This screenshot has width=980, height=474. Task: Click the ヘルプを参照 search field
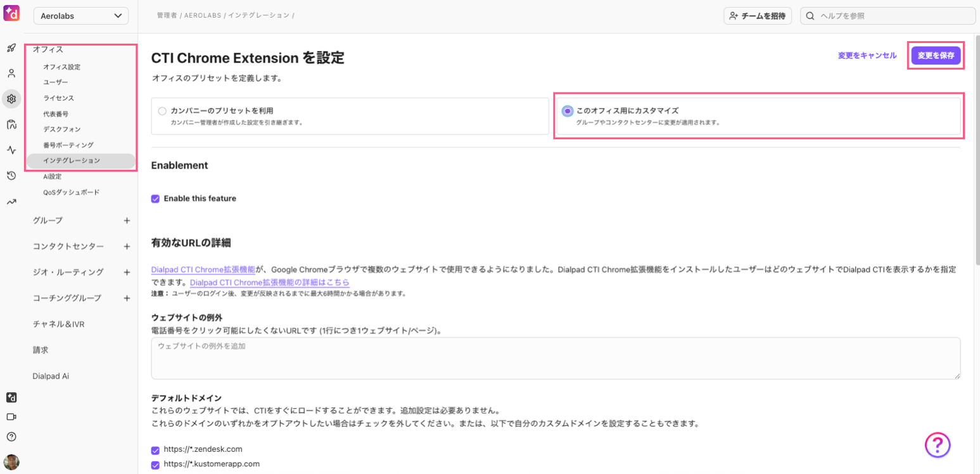point(888,16)
